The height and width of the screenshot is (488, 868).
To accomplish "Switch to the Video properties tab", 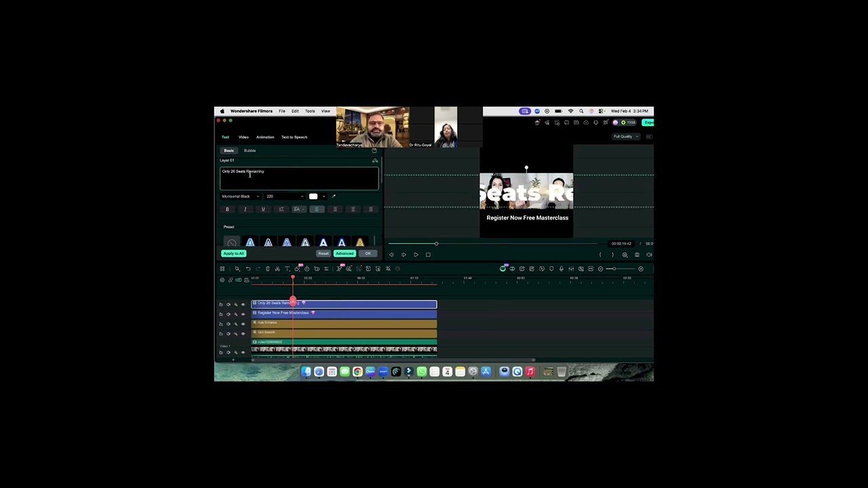I will (243, 137).
